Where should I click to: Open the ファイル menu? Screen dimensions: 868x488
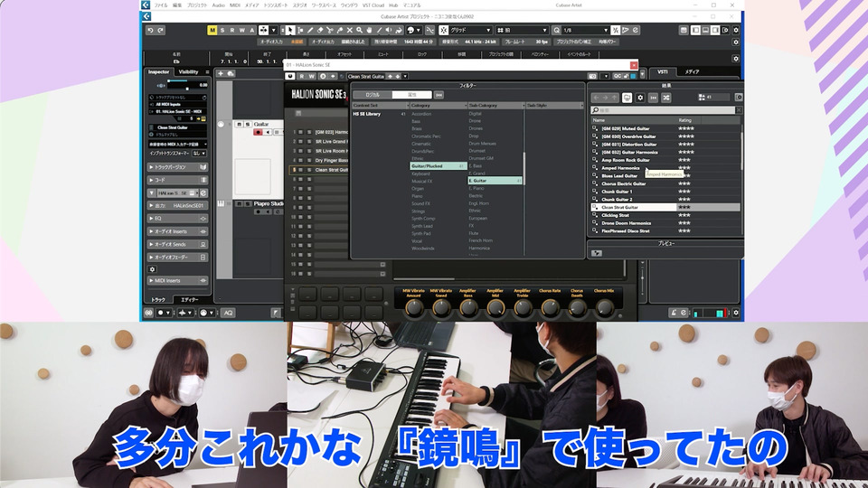pyautogui.click(x=161, y=5)
